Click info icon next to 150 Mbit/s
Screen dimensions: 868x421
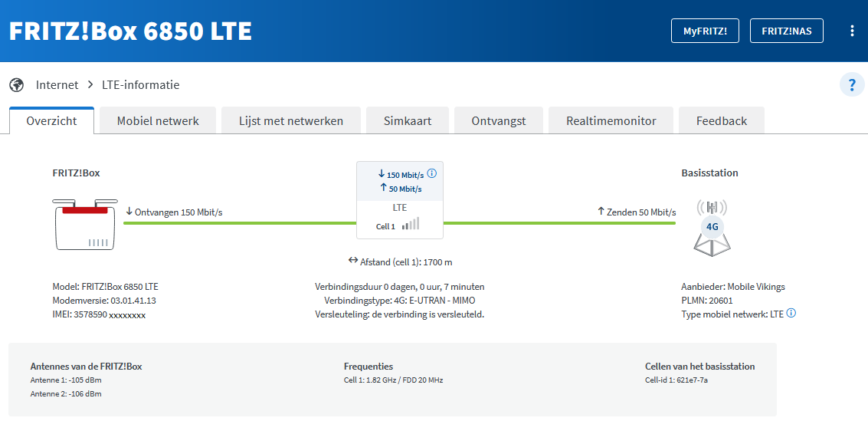431,173
